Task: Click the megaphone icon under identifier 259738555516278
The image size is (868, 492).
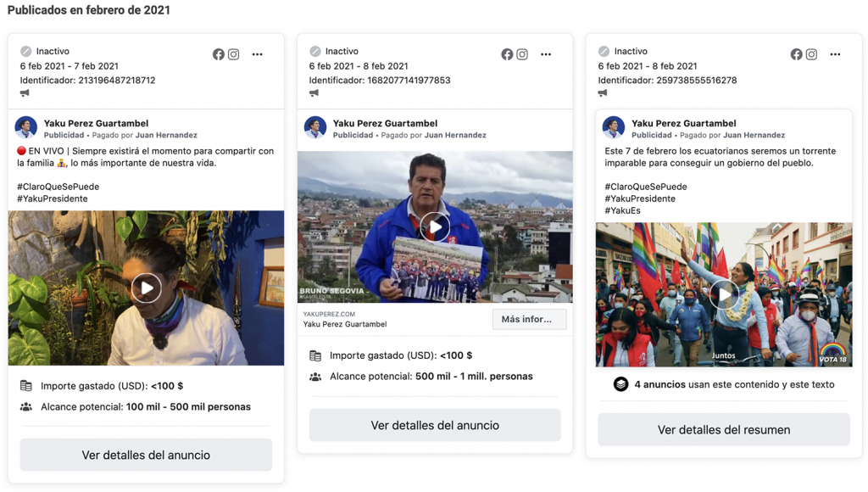Action: coord(603,93)
